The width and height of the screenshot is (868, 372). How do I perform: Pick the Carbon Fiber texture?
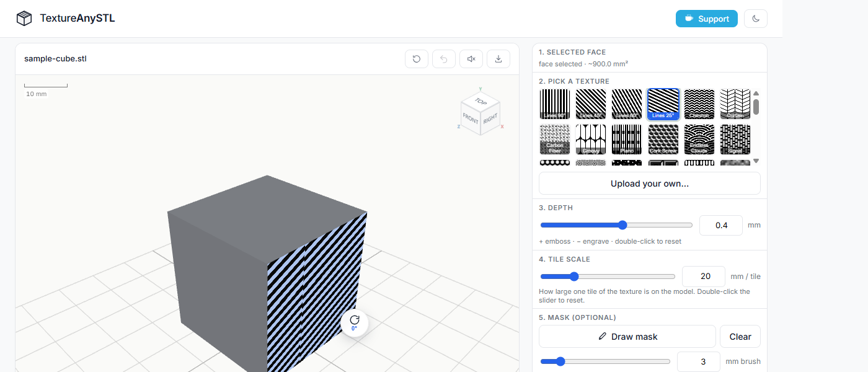pyautogui.click(x=554, y=139)
